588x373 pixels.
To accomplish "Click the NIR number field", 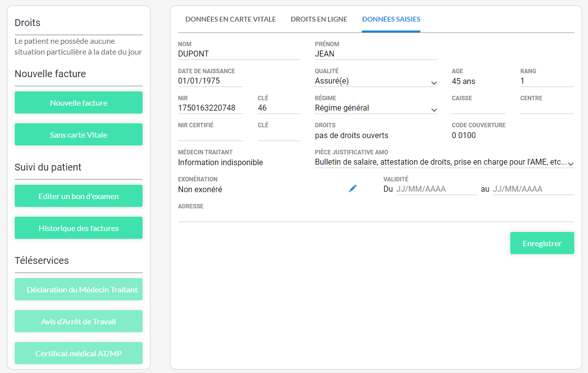I will click(x=210, y=109).
